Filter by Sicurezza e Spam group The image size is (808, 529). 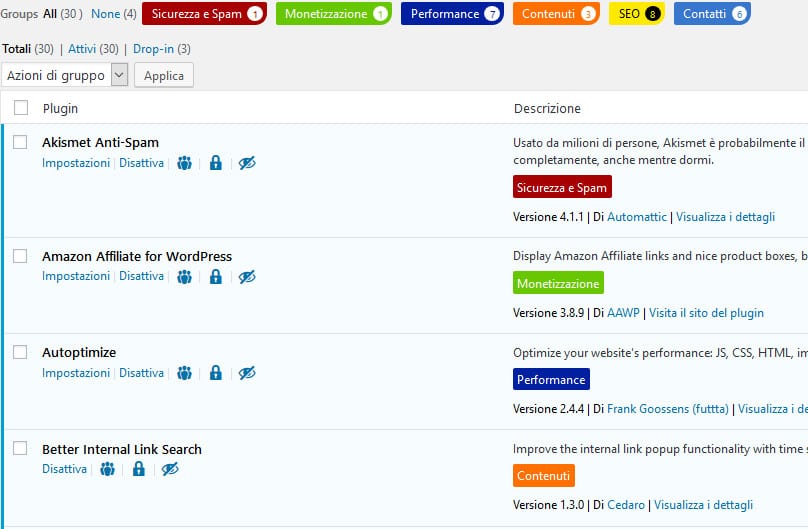point(205,14)
